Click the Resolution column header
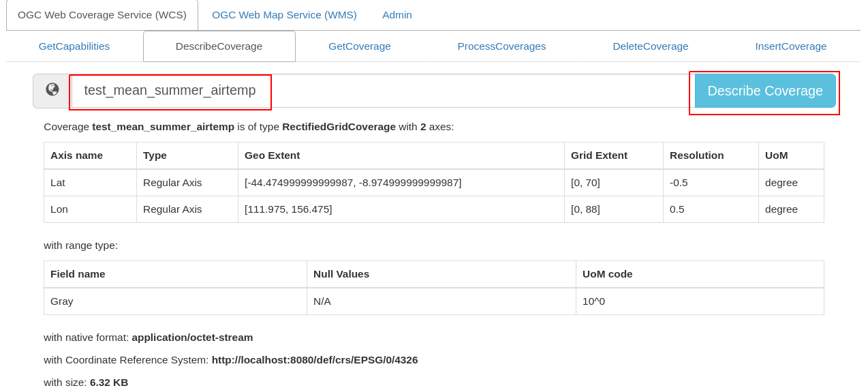Image resolution: width=868 pixels, height=388 pixels. 696,155
